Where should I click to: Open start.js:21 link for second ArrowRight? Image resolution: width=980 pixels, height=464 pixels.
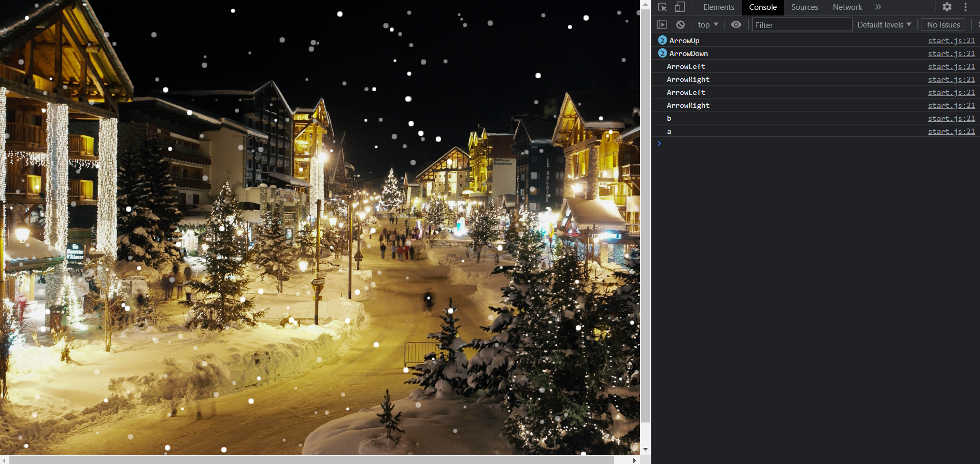click(x=951, y=105)
